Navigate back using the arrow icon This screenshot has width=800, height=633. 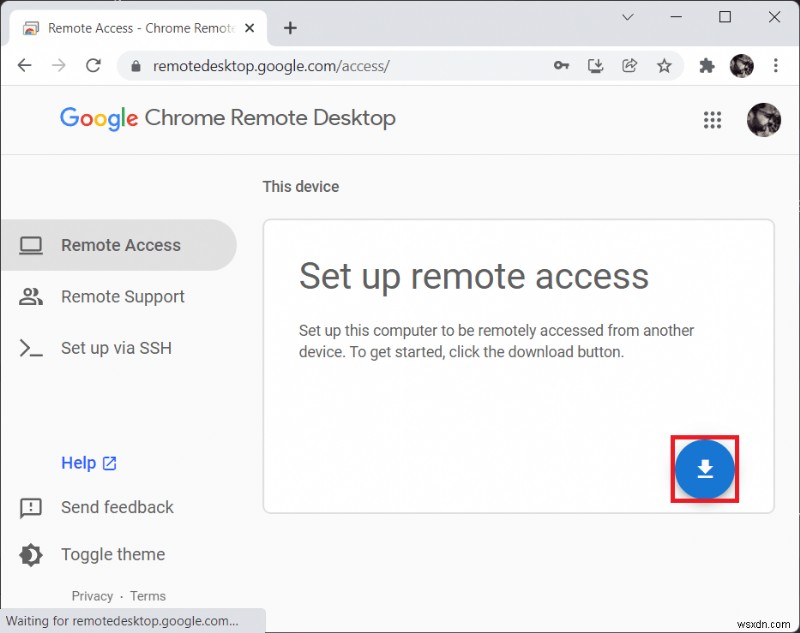tap(24, 65)
